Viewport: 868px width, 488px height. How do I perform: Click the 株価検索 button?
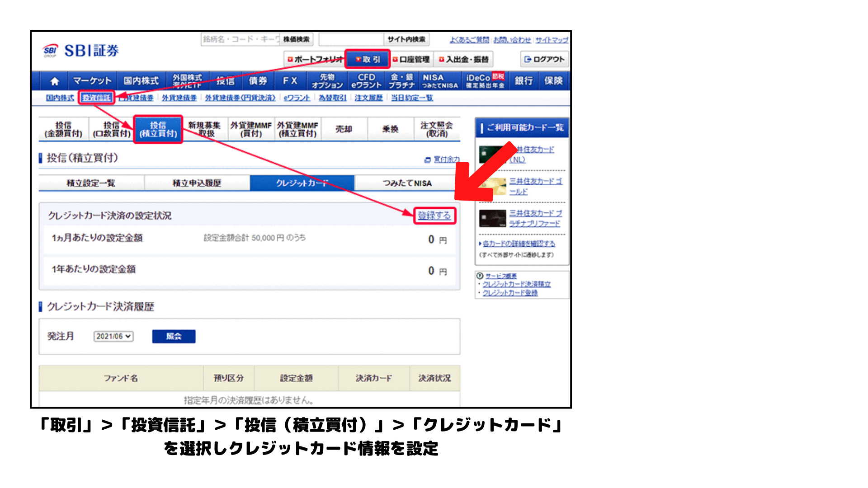pos(297,39)
